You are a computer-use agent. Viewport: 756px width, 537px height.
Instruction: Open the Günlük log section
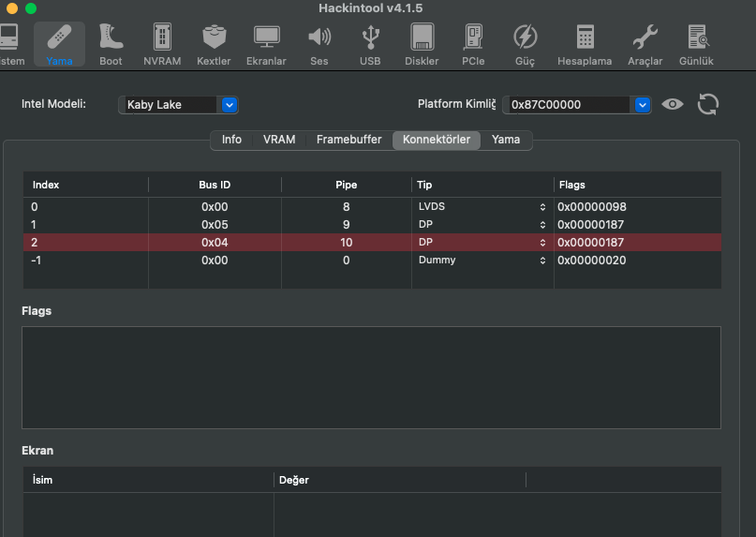tap(697, 45)
